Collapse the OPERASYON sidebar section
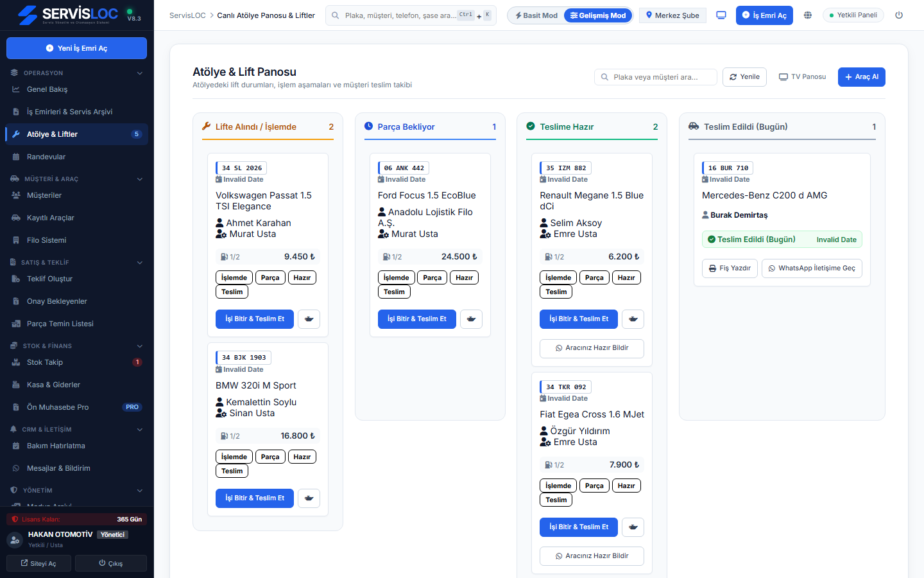Image resolution: width=924 pixels, height=578 pixels. click(77, 73)
